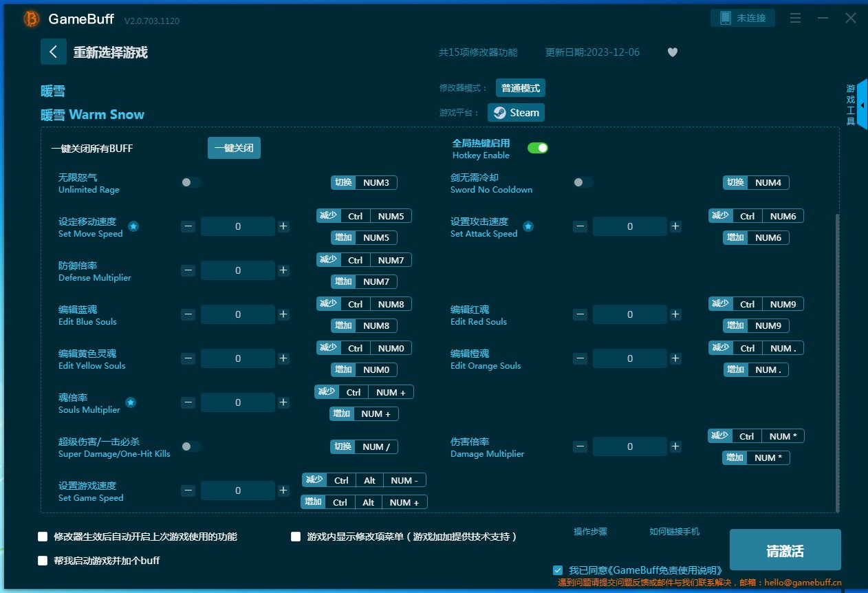Click star icon next to Souls Multiplier

[131, 402]
